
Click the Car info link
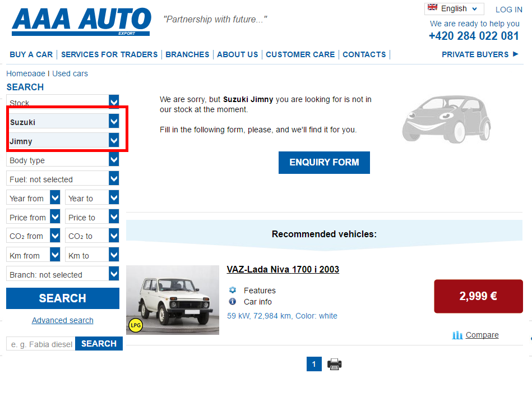(257, 302)
